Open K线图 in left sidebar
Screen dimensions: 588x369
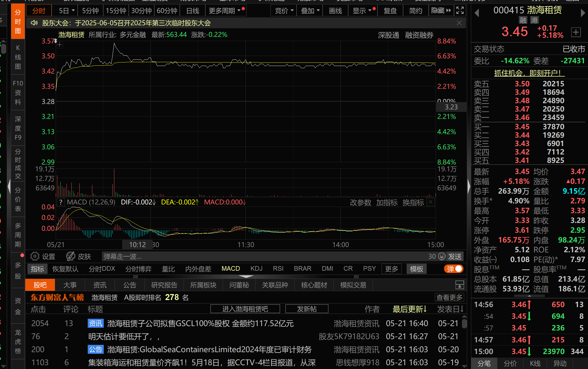[18, 57]
